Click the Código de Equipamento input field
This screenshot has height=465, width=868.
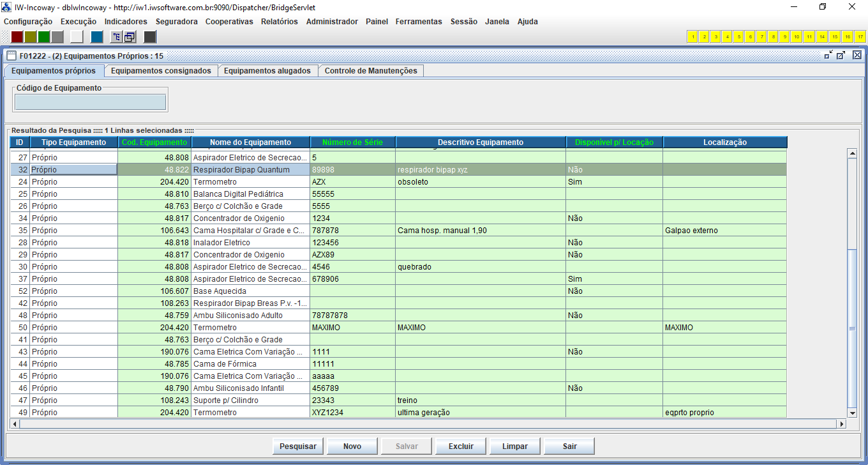(x=90, y=102)
